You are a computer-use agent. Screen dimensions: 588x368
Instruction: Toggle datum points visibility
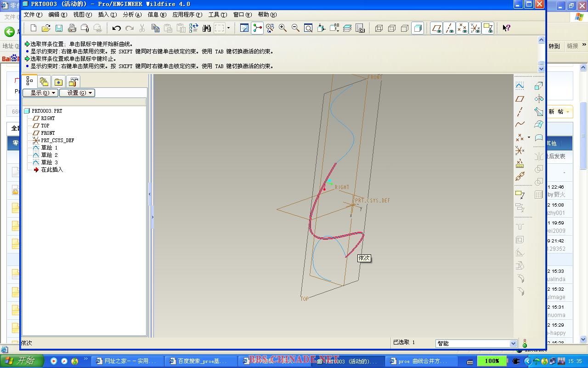[463, 28]
